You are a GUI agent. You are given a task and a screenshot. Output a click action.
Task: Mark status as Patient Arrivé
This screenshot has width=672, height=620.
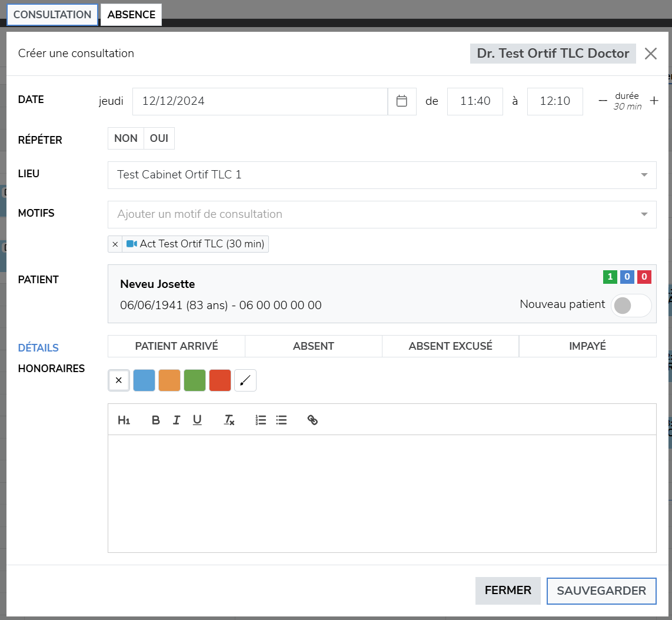tap(177, 346)
